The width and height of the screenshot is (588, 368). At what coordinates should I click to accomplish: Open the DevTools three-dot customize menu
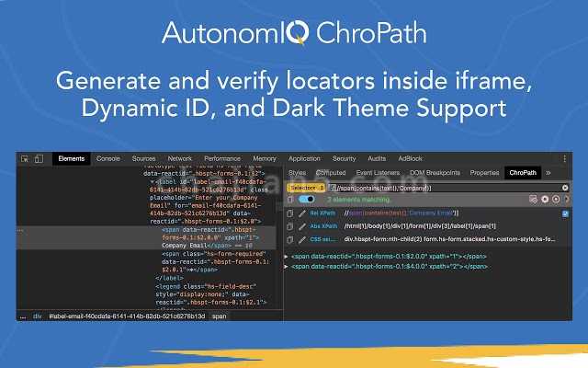(564, 159)
